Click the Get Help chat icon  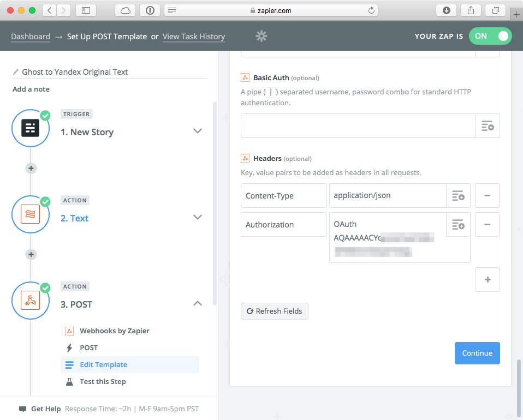point(22,409)
